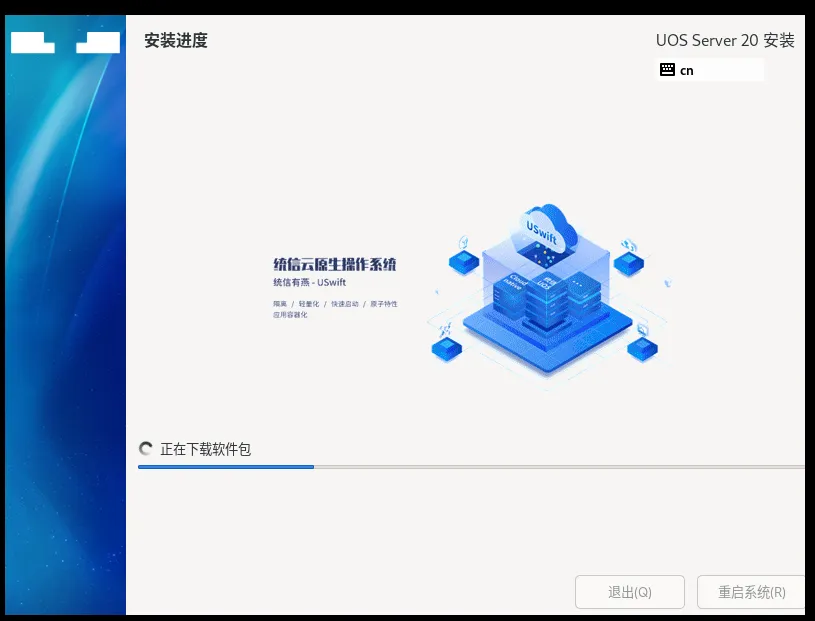Click the 统信云原生操作系统 banner title
Image resolution: width=815 pixels, height=621 pixels.
click(334, 264)
